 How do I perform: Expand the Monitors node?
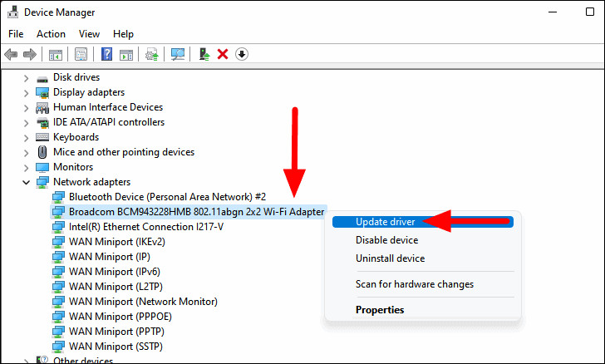[26, 168]
